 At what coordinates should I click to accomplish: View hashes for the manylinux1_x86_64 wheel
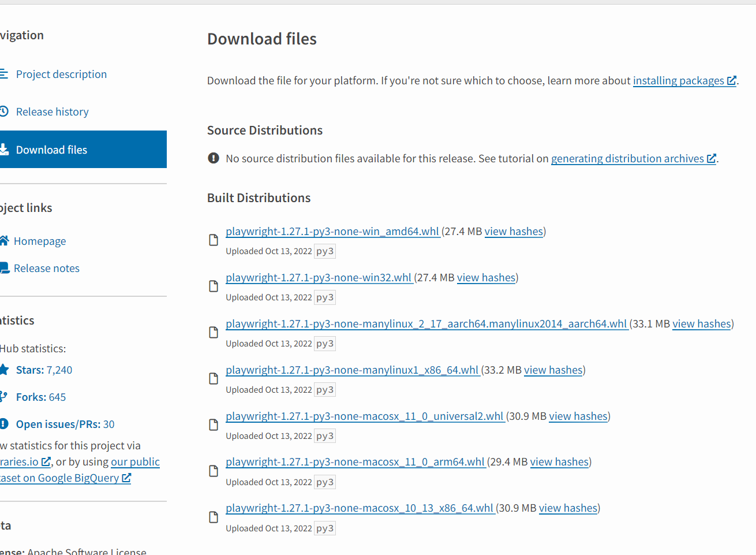tap(553, 370)
